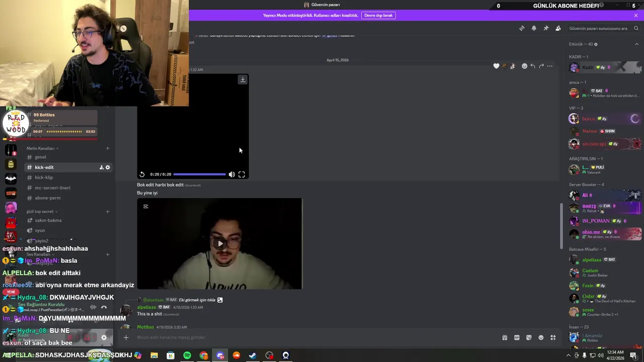The height and width of the screenshot is (362, 644).
Task: Open more message options (three dots)
Action: pyautogui.click(x=550, y=66)
